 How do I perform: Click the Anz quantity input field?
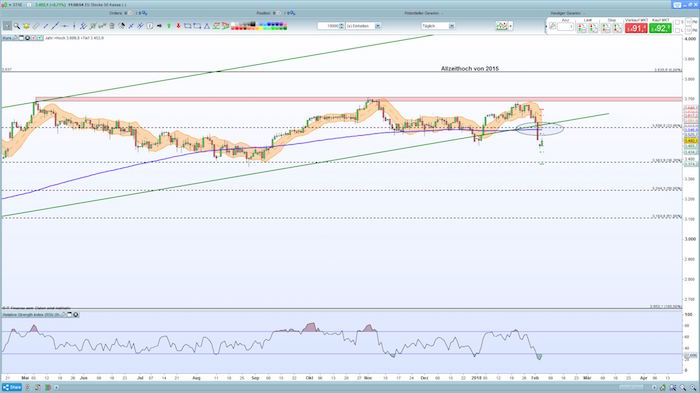pos(565,27)
